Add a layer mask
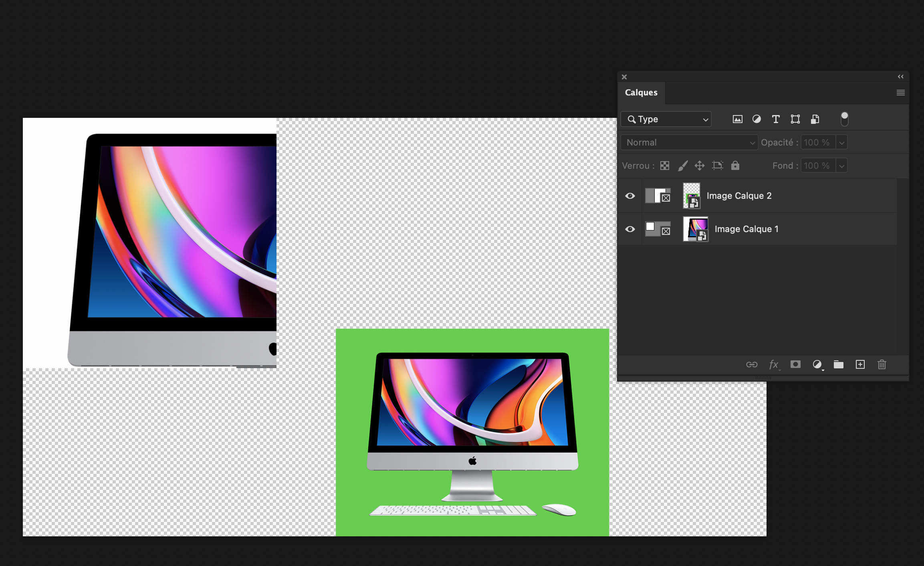This screenshot has width=924, height=566. pyautogui.click(x=796, y=364)
